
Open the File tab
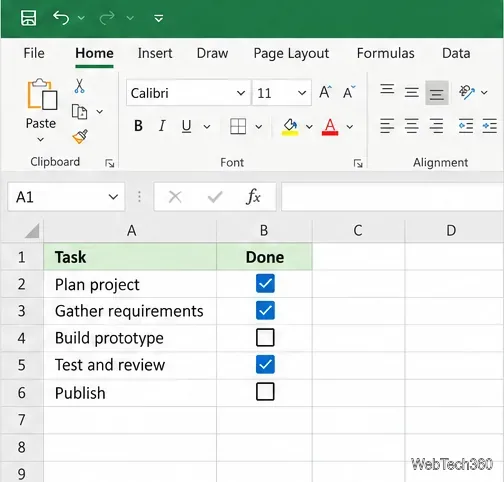pos(34,53)
